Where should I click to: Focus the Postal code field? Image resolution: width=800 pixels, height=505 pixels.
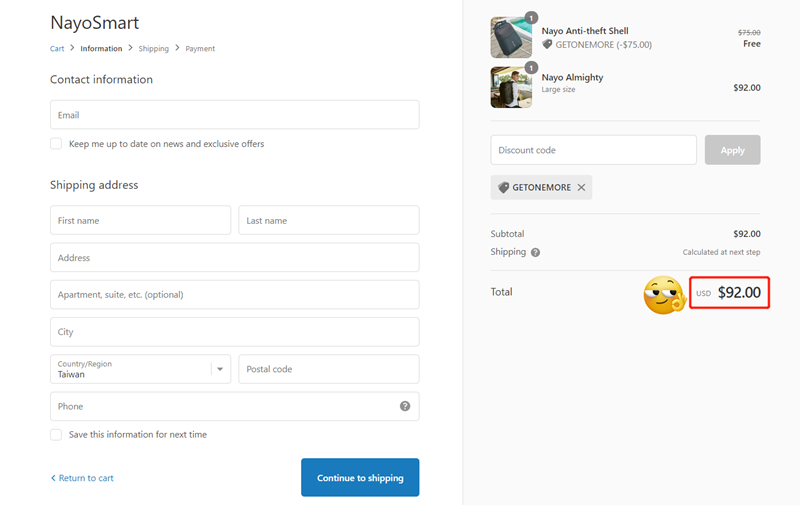(x=329, y=369)
